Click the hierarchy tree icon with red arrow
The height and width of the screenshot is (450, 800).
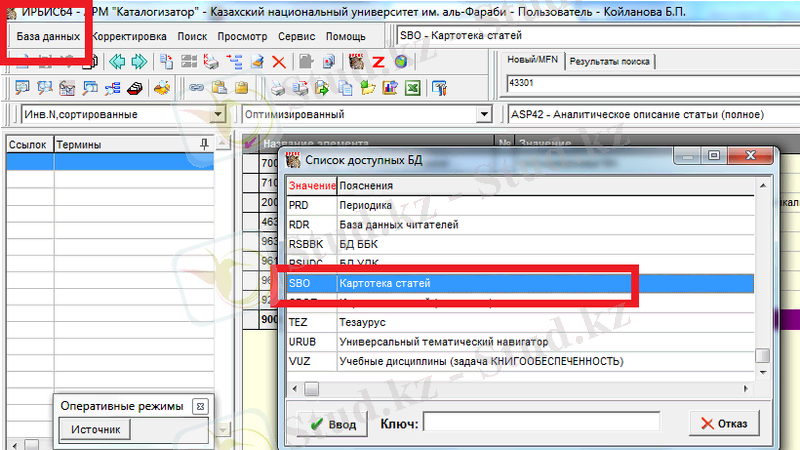tap(234, 62)
